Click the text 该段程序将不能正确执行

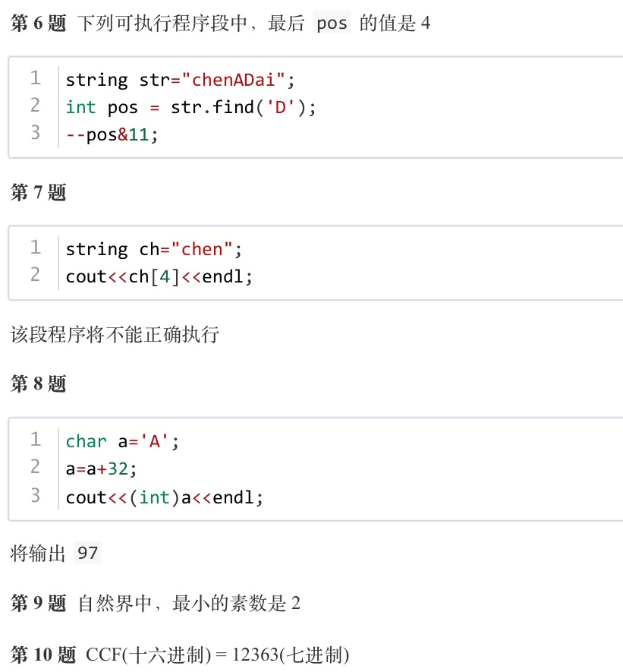(115, 334)
